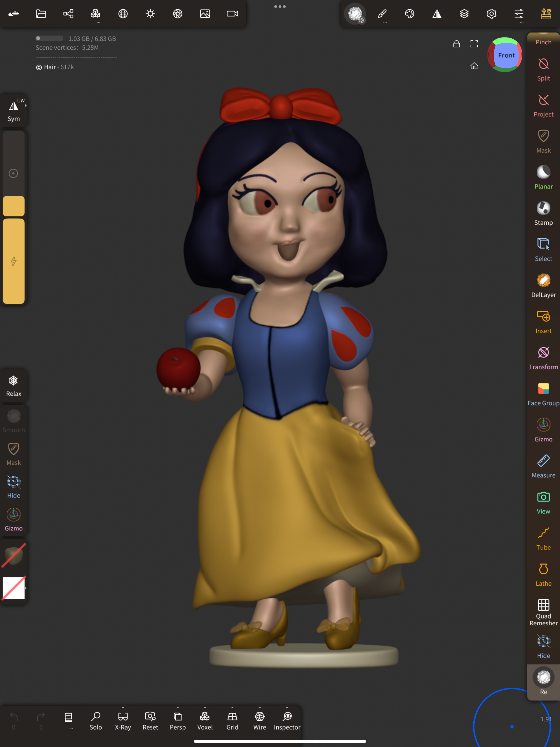Expand the Wire options caret

(x=260, y=707)
